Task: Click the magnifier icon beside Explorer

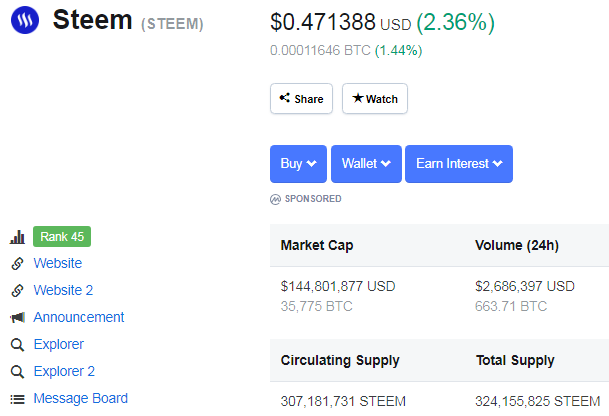Action: click(17, 345)
